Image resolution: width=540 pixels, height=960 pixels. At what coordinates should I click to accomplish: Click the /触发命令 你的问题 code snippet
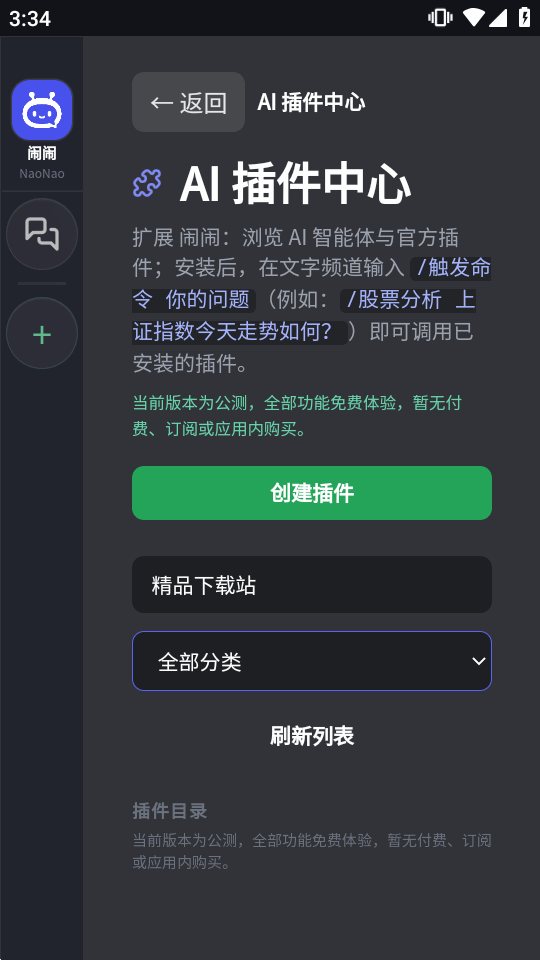point(312,284)
